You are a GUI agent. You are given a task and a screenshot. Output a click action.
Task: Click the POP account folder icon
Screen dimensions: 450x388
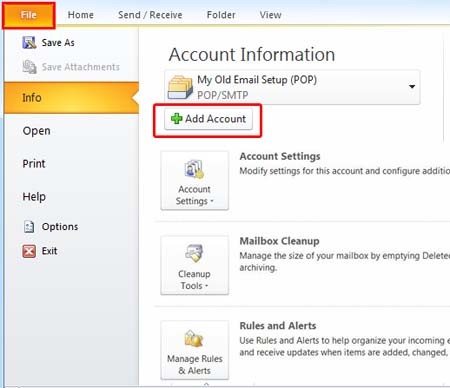tap(180, 87)
